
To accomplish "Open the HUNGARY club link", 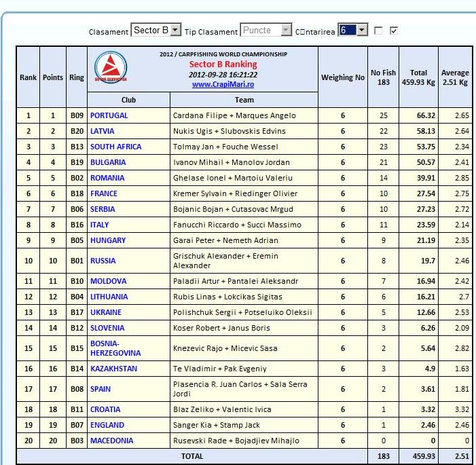I will [x=108, y=240].
